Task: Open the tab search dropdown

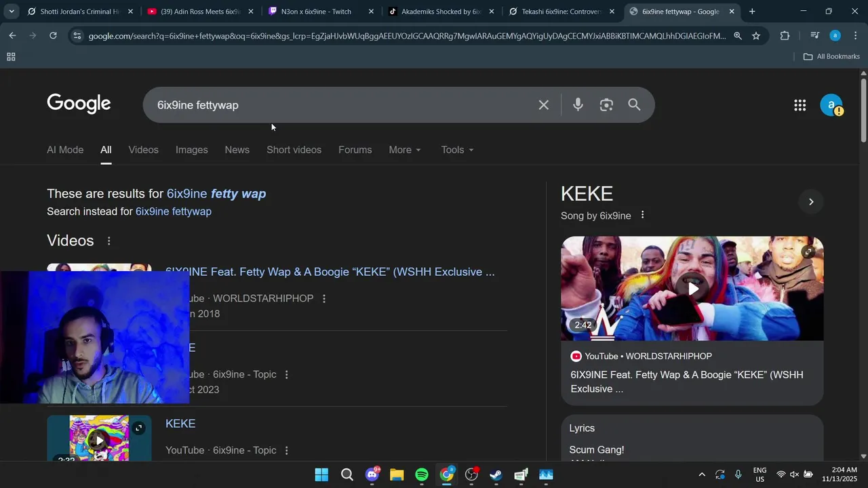Action: 12,12
